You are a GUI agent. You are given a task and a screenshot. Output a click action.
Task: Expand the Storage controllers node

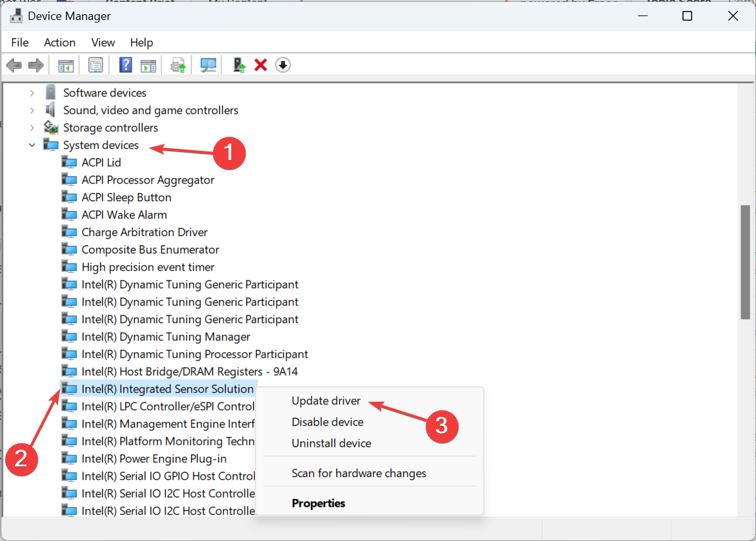(32, 128)
